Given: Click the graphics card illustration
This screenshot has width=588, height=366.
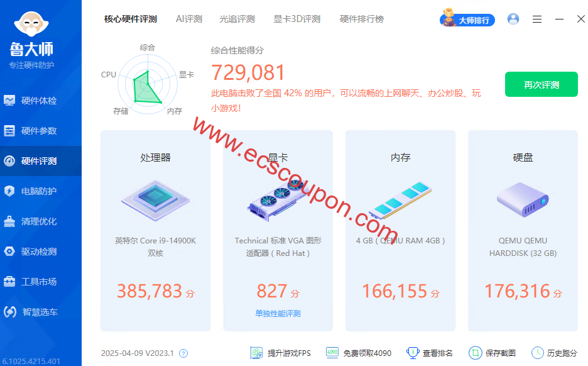Looking at the screenshot, I should (278, 201).
